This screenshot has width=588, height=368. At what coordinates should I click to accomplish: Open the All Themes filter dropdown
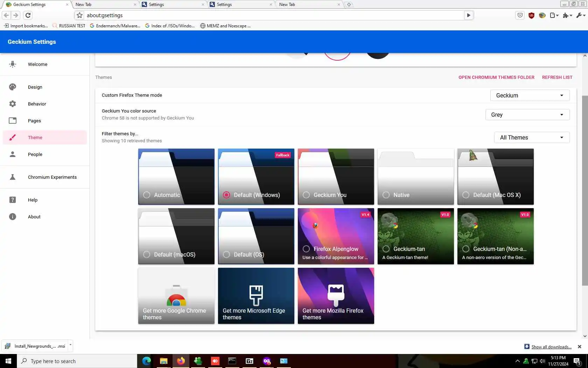coord(532,137)
